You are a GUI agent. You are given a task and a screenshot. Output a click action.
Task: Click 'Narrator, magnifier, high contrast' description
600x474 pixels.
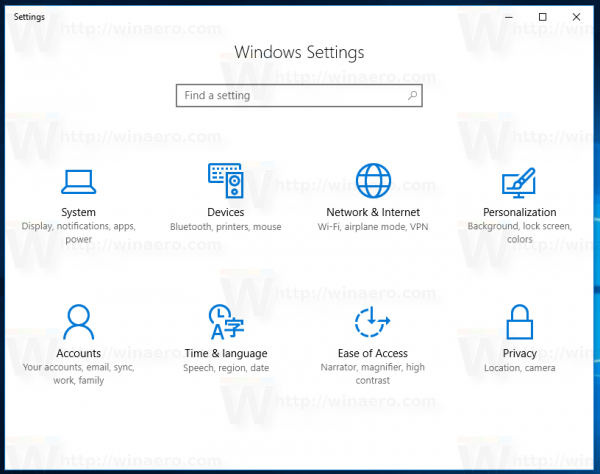click(373, 374)
